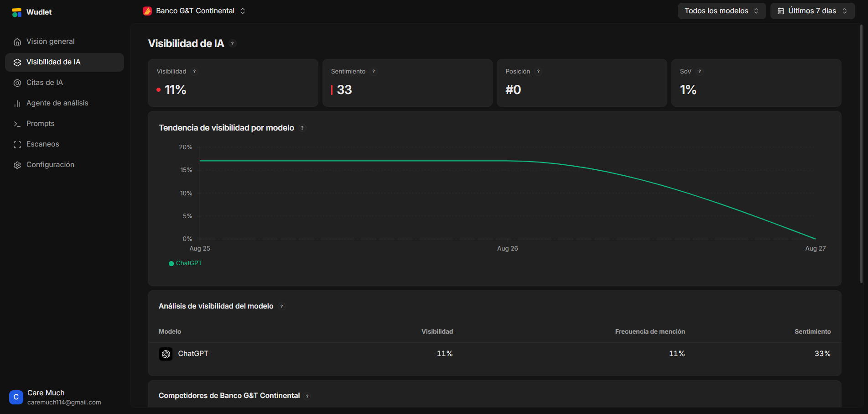Click help icon on Sentimiento card
Image resolution: width=868 pixels, height=414 pixels.
[x=374, y=71]
